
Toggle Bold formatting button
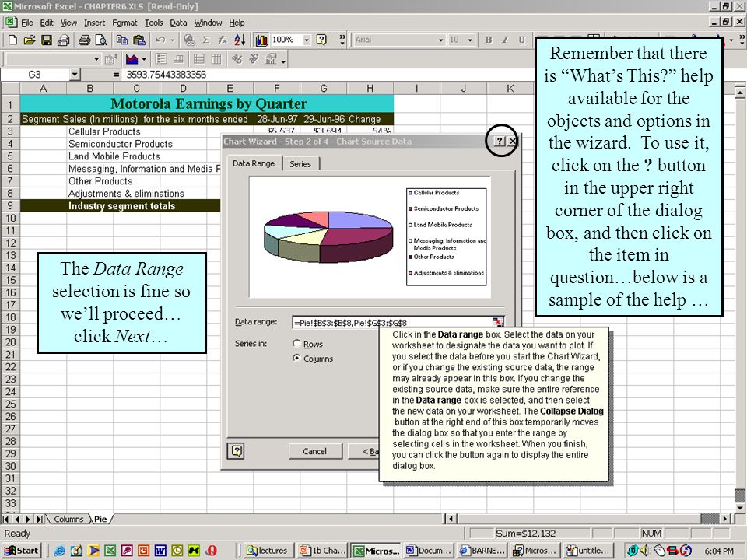(x=489, y=40)
